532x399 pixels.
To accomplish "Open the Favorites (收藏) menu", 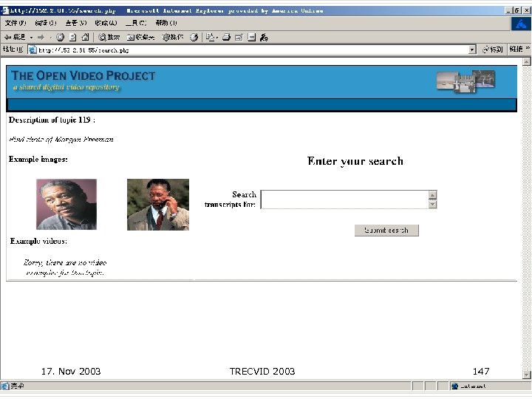I will click(106, 23).
